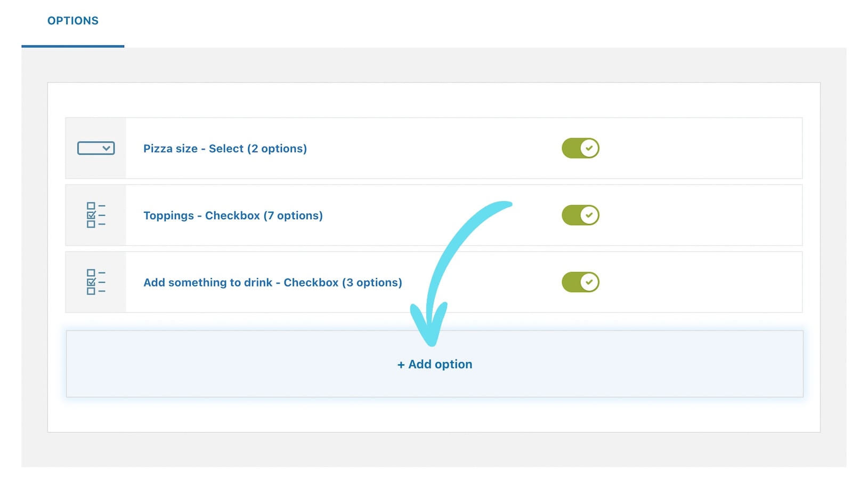Screen dimensions: 868x480
Task: Open Toppings - Checkbox (7 options)
Action: (x=233, y=215)
